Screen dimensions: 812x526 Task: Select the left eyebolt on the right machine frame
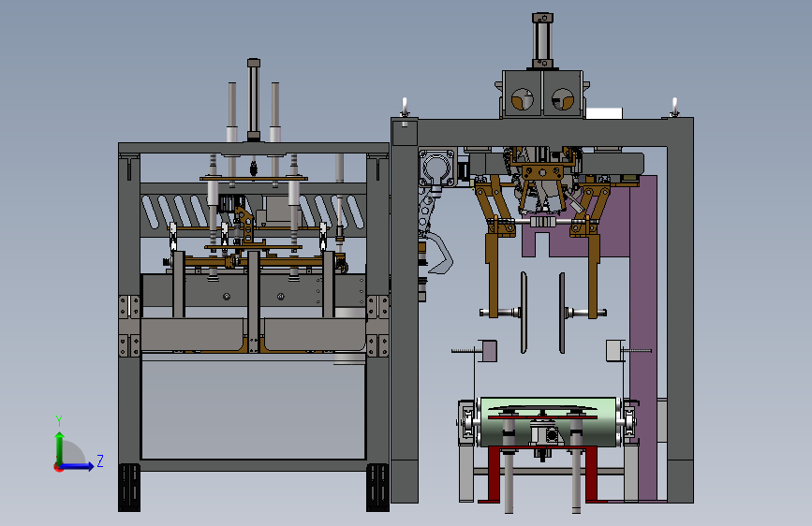click(x=405, y=108)
